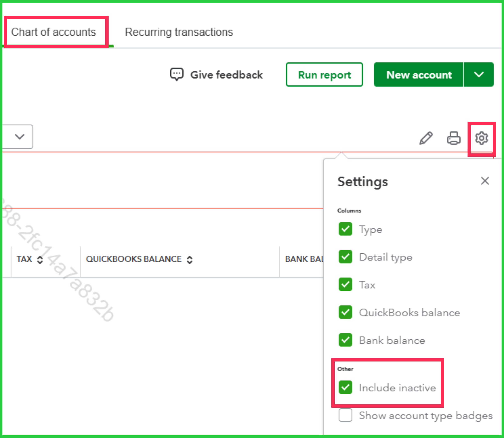Sort by the Tax column arrows
The width and height of the screenshot is (504, 438).
(x=40, y=259)
